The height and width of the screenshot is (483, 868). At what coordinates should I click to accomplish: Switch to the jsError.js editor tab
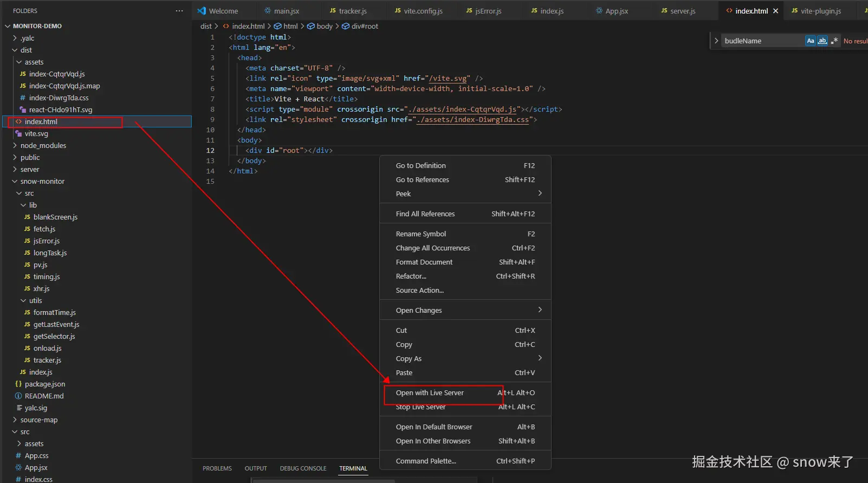tap(488, 11)
